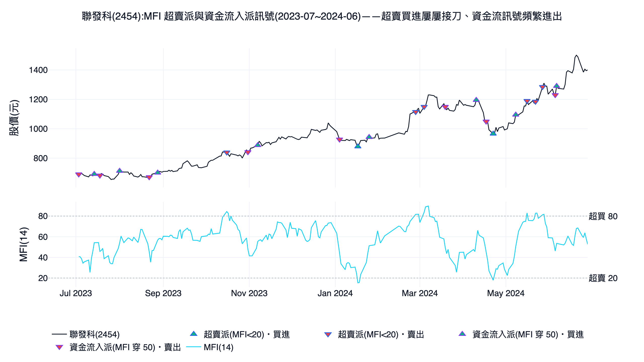Click the chart title about 聯發科(2454) MFI signals
644x362 pixels.
click(322, 16)
